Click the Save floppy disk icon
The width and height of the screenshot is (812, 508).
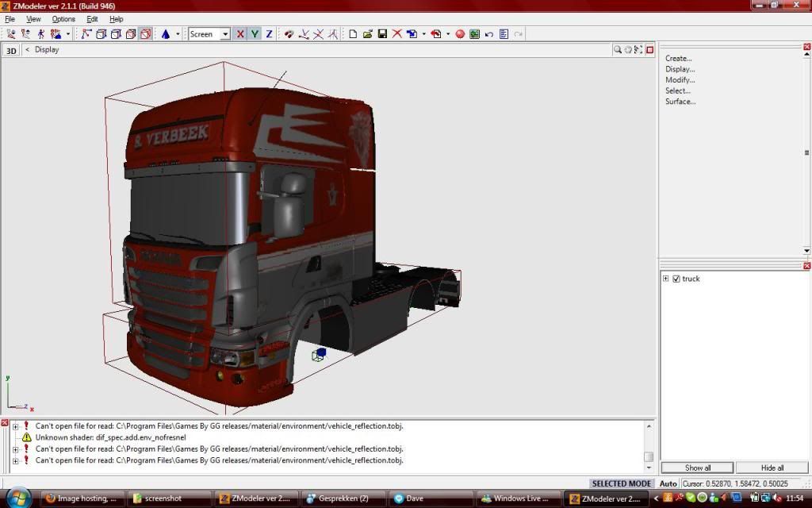pos(382,34)
